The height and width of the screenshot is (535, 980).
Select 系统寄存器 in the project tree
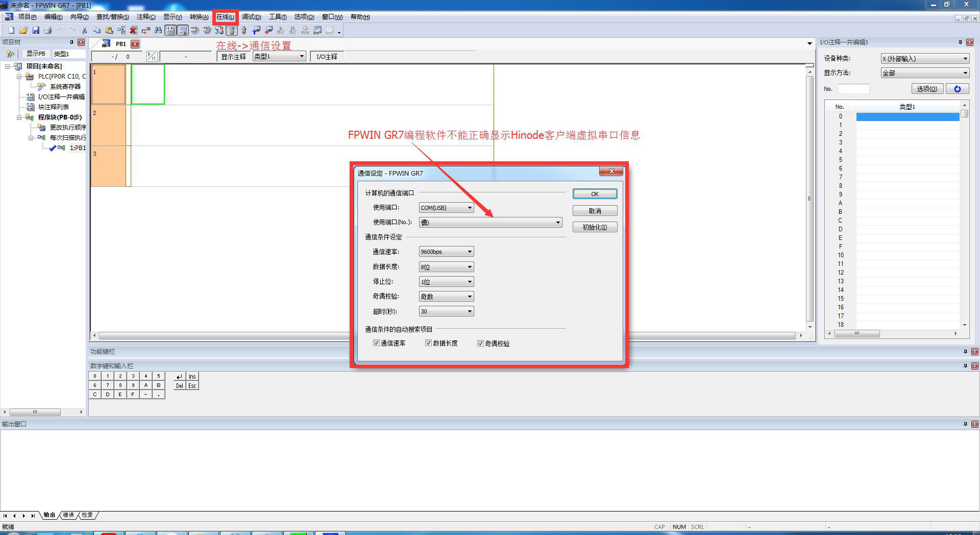click(65, 87)
